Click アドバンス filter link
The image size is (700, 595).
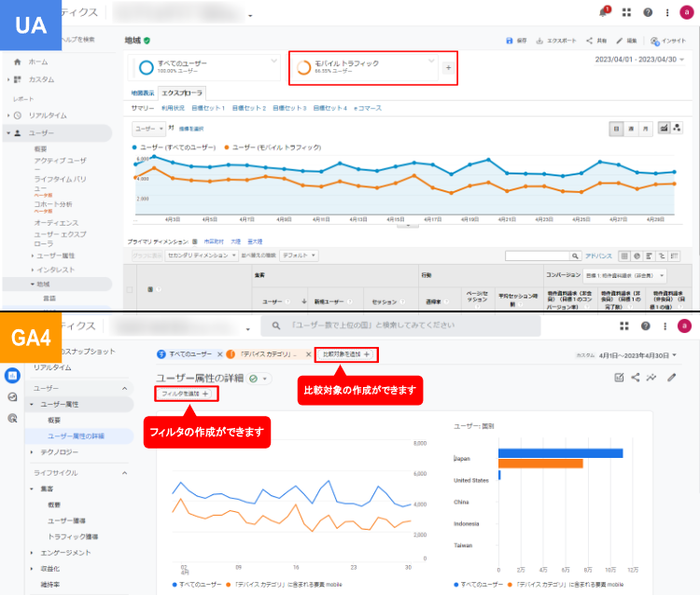point(598,256)
